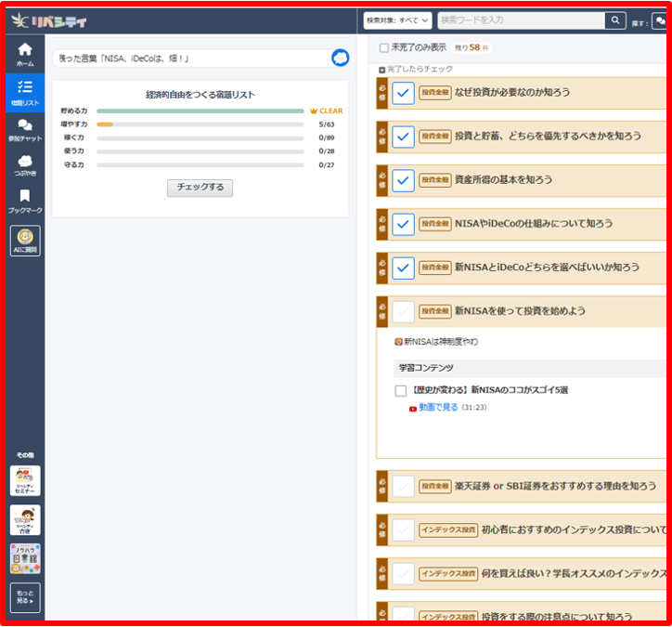Open リベシティセミナー icon under その他
Image resolution: width=672 pixels, height=627 pixels.
(x=25, y=480)
